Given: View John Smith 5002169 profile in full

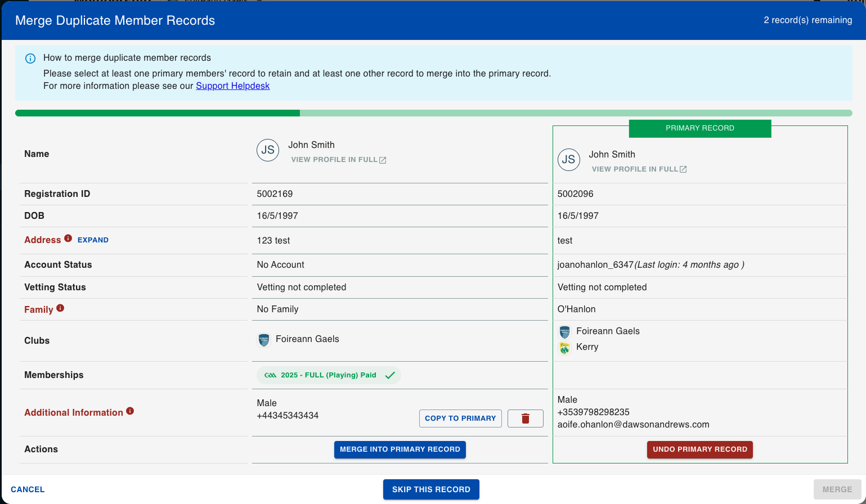Looking at the screenshot, I should [338, 160].
